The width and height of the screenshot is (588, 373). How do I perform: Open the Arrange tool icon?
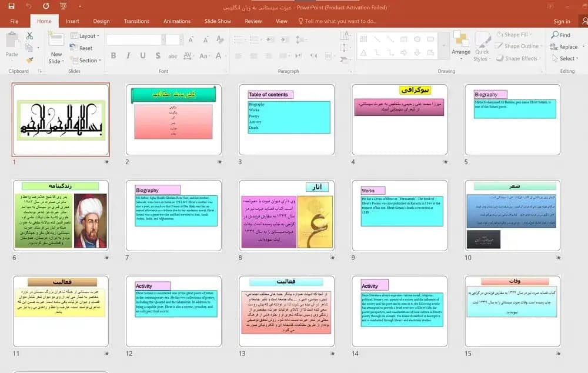[x=461, y=39]
